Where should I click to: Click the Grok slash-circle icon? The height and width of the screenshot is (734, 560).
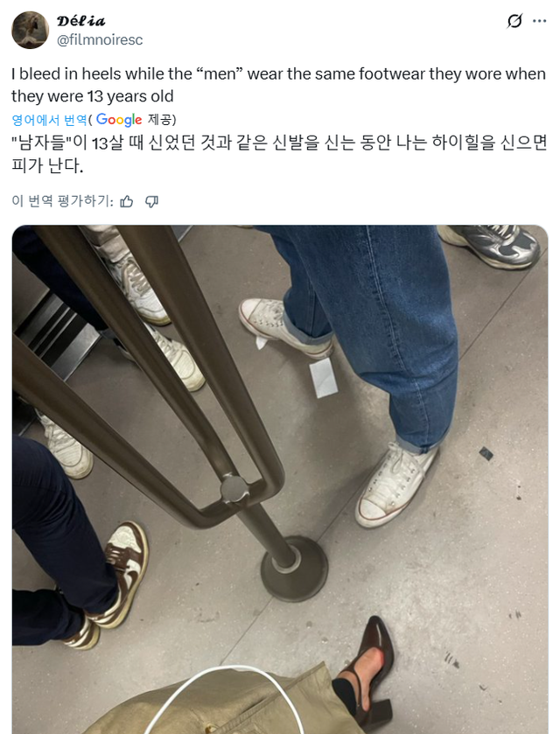(514, 21)
